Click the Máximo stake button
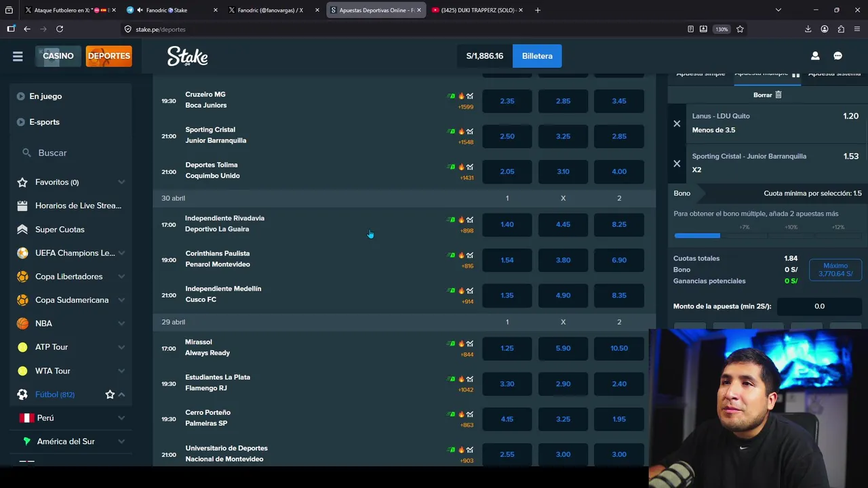This screenshot has height=488, width=868. point(835,270)
